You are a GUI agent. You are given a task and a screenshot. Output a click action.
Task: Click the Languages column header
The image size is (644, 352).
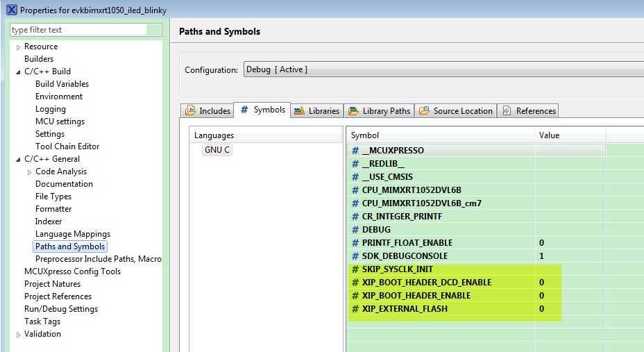pos(265,135)
